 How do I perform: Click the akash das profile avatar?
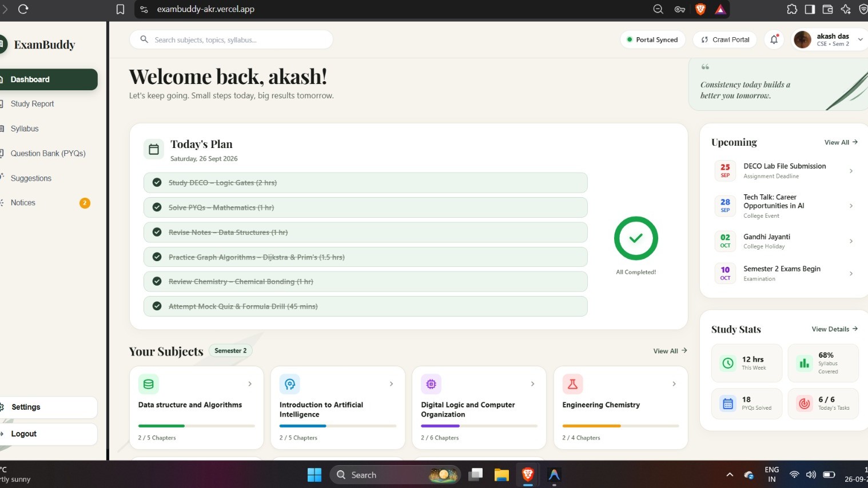[x=802, y=39]
